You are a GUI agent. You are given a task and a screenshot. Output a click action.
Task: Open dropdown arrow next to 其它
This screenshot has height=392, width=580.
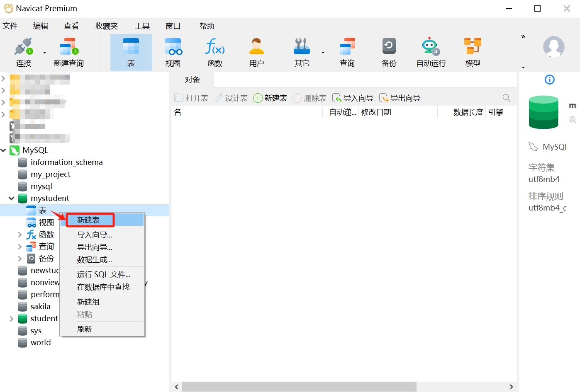click(x=323, y=53)
